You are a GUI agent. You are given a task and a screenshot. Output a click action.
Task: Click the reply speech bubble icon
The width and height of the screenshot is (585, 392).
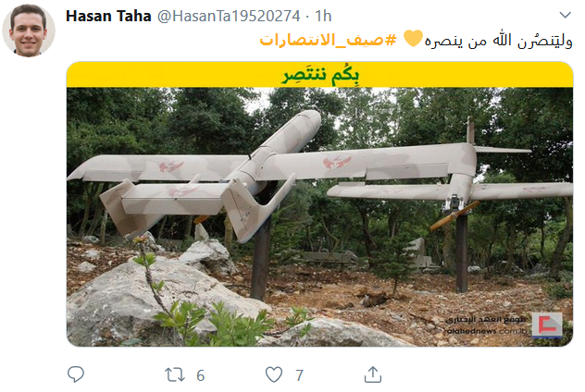click(x=76, y=374)
